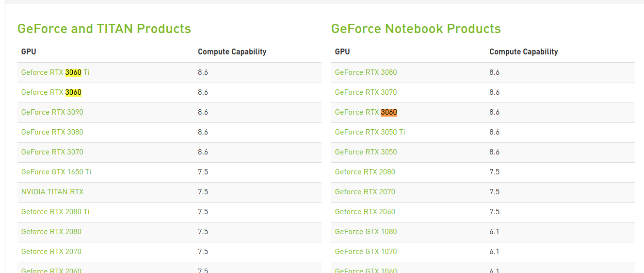Screen dimensions: 644x273
Task: Open Geforce RTX 3060 link under GeForce and TITAN Products
Action: point(51,92)
